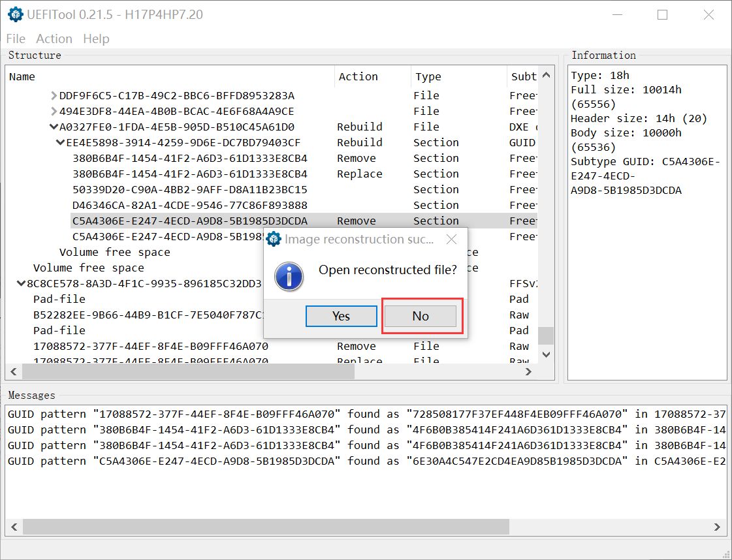Image resolution: width=732 pixels, height=560 pixels.
Task: Select the second message line about 380B6B4F
Action: pyautogui.click(x=366, y=430)
